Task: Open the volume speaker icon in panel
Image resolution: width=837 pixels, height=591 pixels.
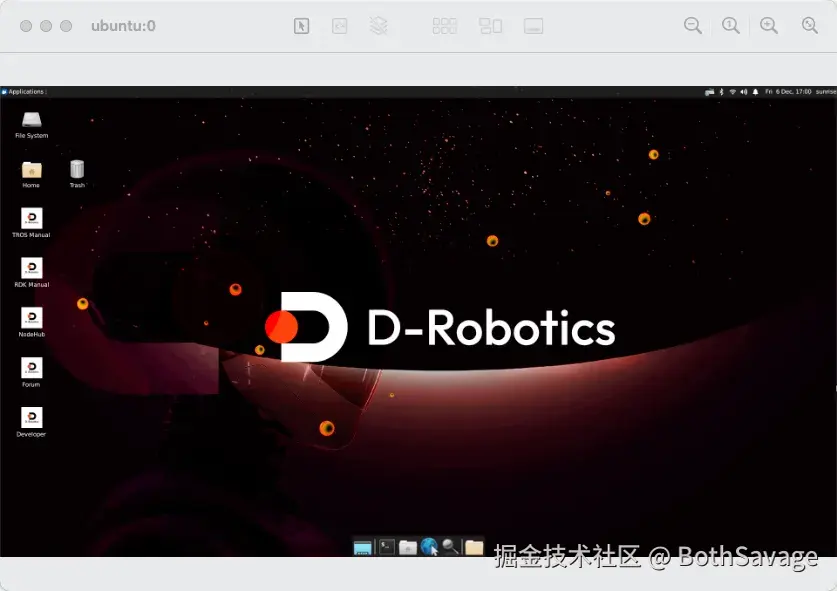Action: [x=744, y=92]
